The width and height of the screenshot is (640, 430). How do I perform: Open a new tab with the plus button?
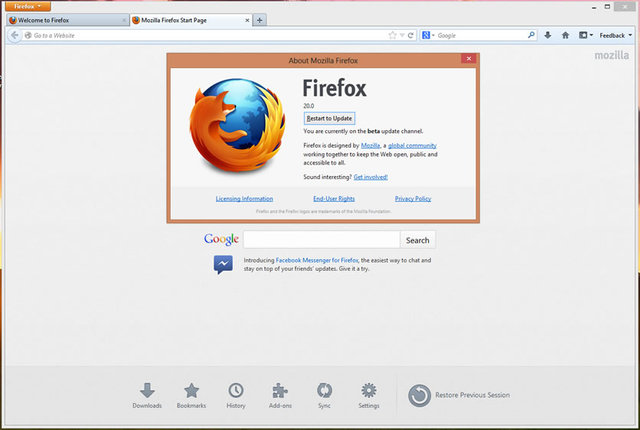click(x=260, y=20)
